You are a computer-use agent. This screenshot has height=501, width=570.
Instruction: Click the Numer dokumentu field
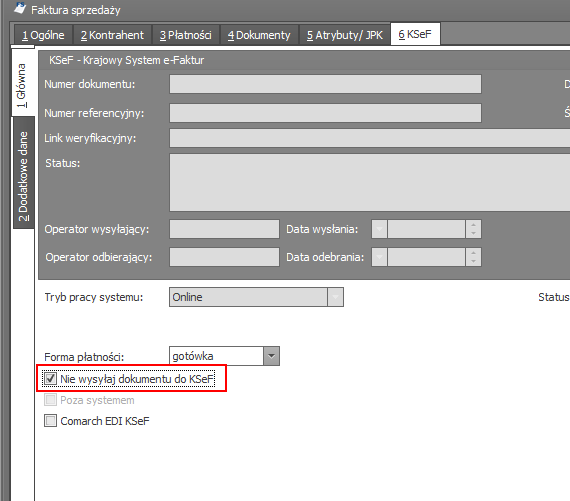coord(325,84)
